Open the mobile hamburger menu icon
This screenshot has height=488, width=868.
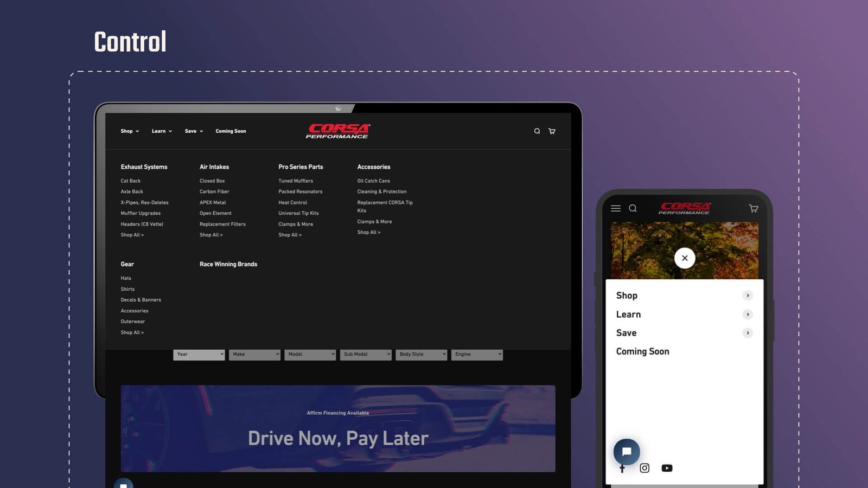[616, 208]
